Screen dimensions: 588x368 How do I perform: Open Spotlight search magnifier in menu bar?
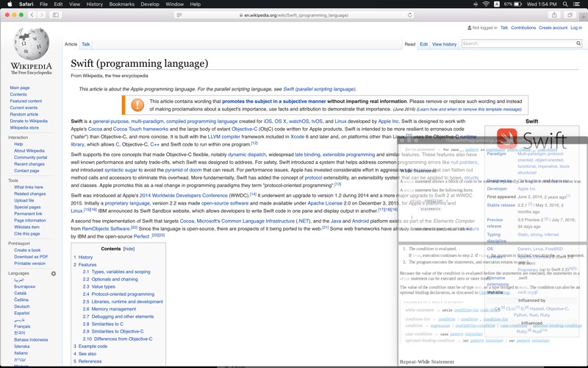point(565,4)
